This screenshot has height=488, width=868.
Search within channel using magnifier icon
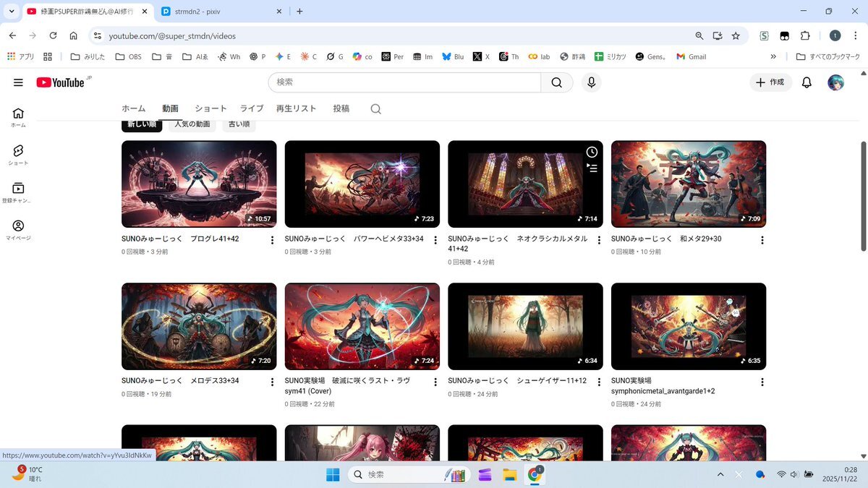(x=375, y=109)
